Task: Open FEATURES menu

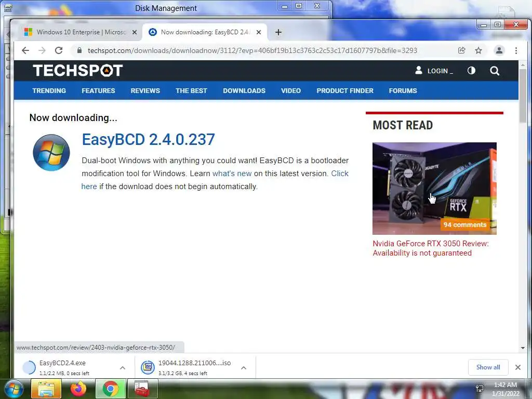Action: [x=98, y=90]
